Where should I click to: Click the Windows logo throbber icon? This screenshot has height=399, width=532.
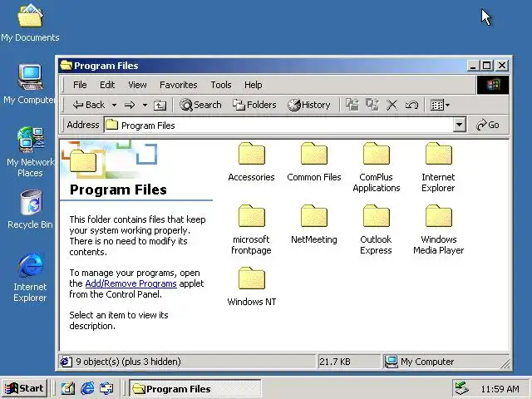pyautogui.click(x=493, y=85)
